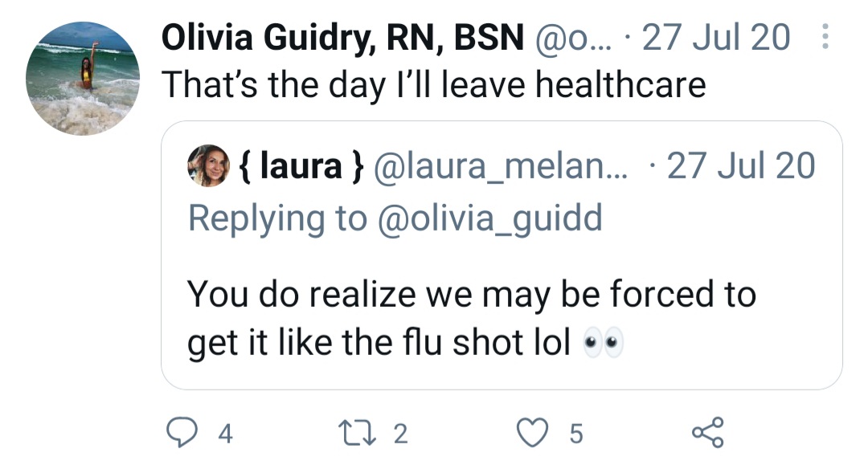Click the "Replying to @olivia_guidd" line

tap(395, 218)
